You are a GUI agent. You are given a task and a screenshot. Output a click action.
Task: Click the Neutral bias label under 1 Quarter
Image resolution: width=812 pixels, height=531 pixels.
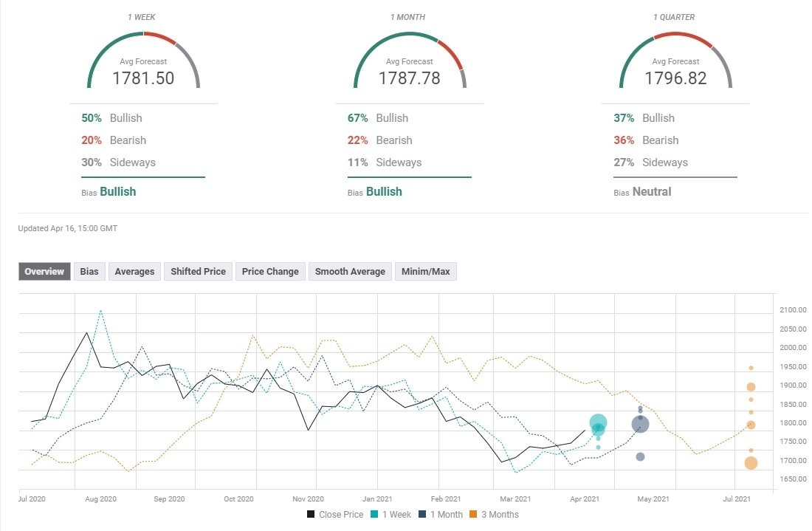point(652,191)
